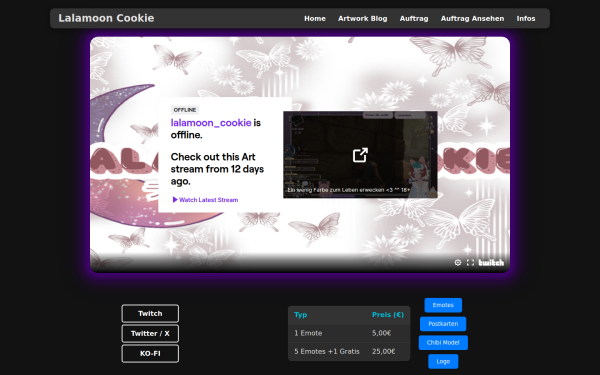The height and width of the screenshot is (375, 600).
Task: Open Auftrag Ansehen in the navbar
Action: click(x=472, y=18)
